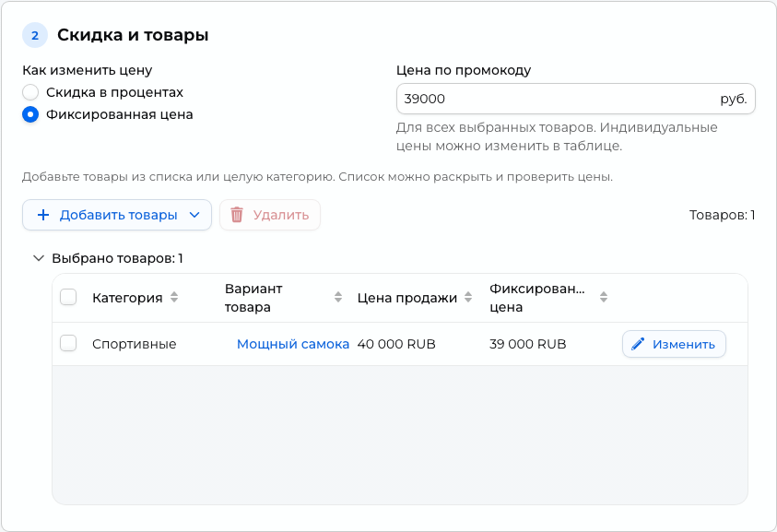Collapse the Выбрано товаров: 1 list
Image resolution: width=777 pixels, height=532 pixels.
pyautogui.click(x=38, y=258)
